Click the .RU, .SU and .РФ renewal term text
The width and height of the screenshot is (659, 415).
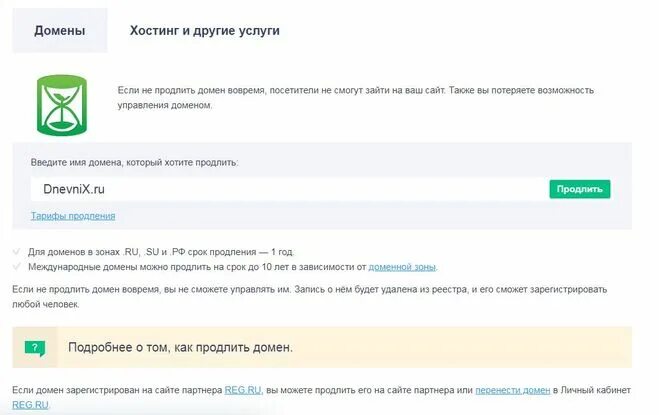coord(161,252)
